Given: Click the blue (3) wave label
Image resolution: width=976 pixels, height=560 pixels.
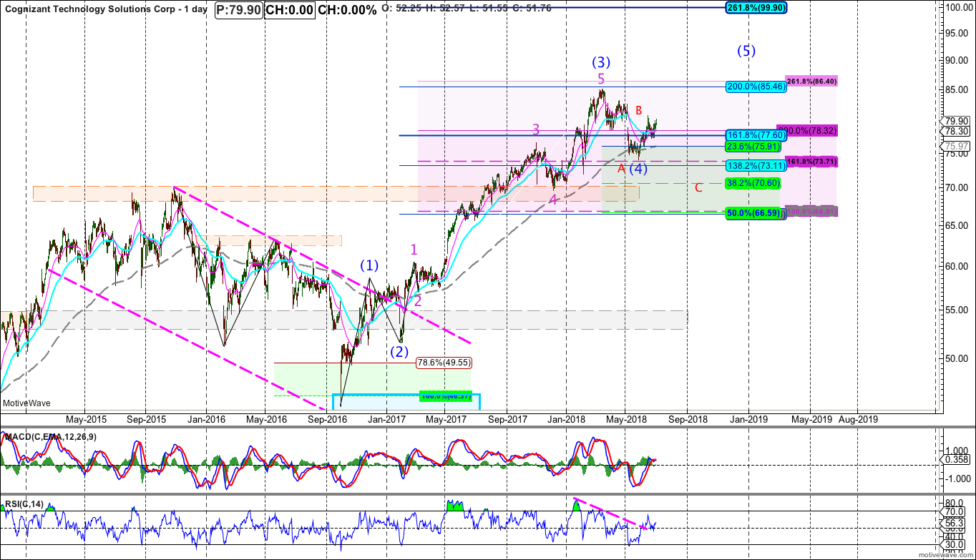Looking at the screenshot, I should pyautogui.click(x=600, y=62).
